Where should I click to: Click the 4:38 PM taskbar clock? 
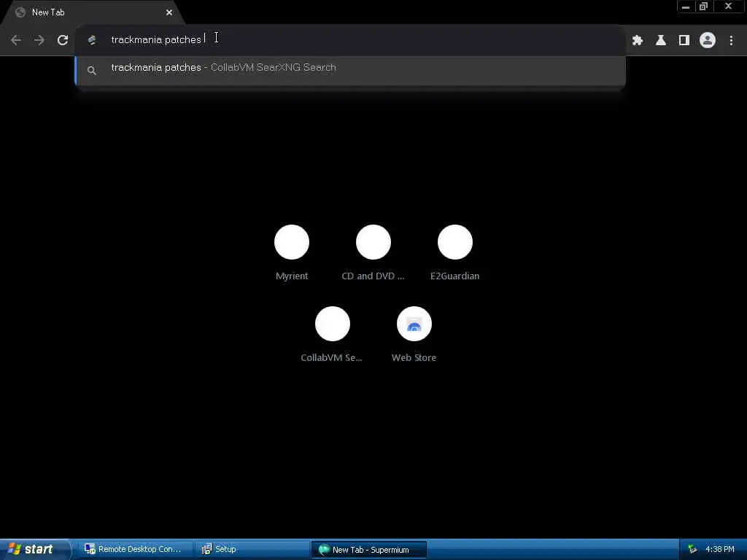720,549
